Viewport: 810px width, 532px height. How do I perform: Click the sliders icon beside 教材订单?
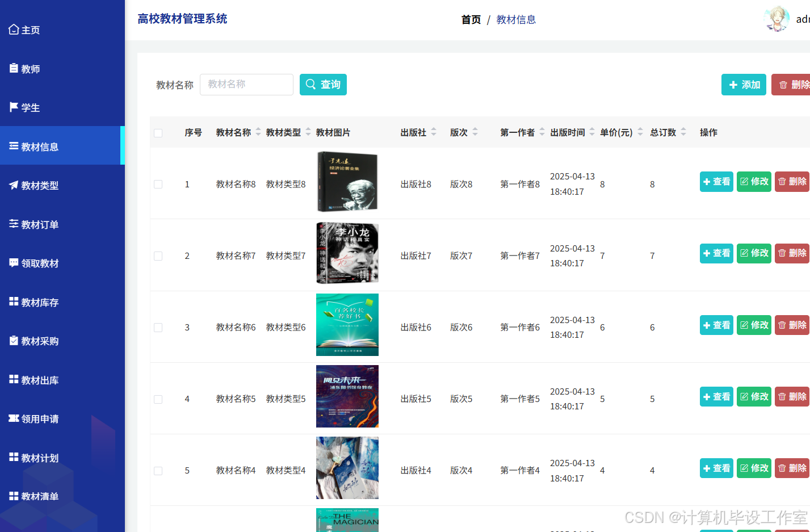[x=14, y=224]
